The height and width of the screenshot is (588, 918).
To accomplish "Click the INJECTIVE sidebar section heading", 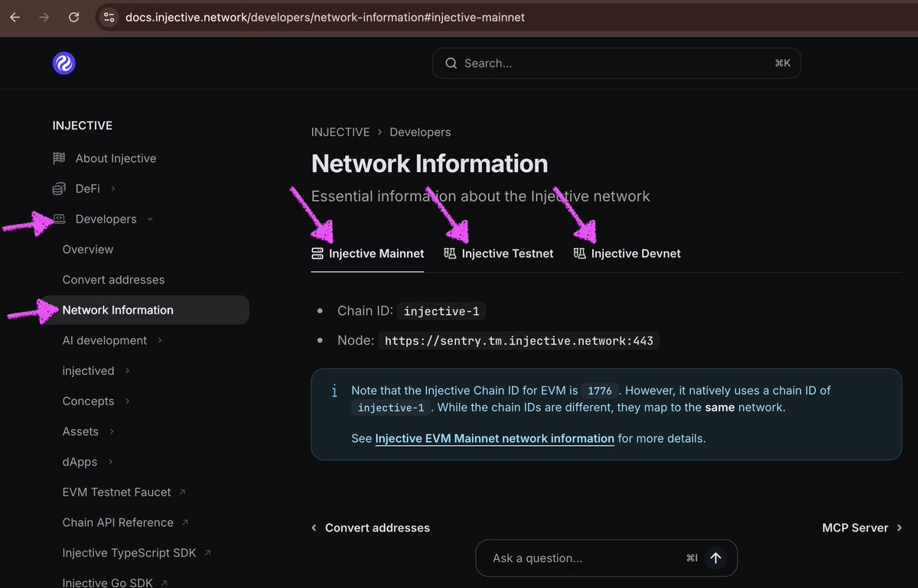I will 83,125.
